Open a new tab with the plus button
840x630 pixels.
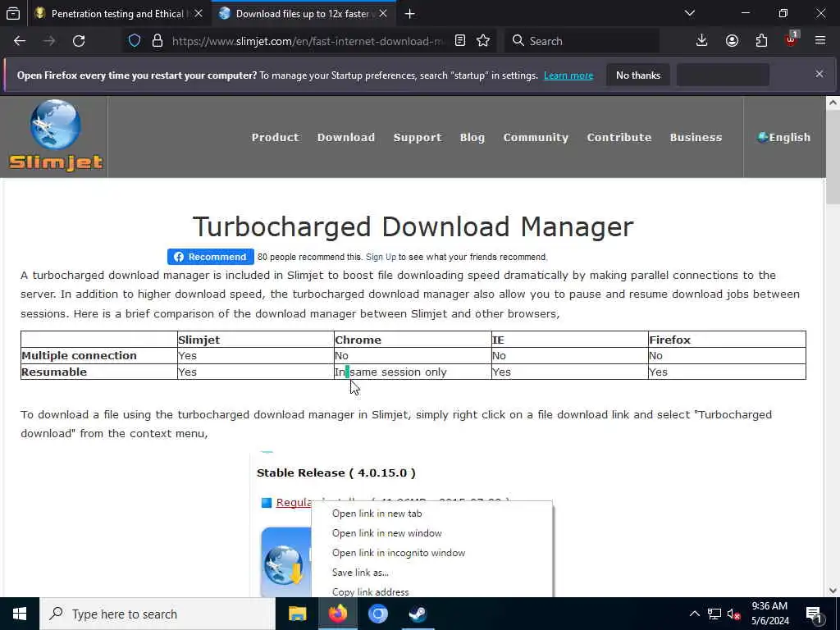point(410,13)
